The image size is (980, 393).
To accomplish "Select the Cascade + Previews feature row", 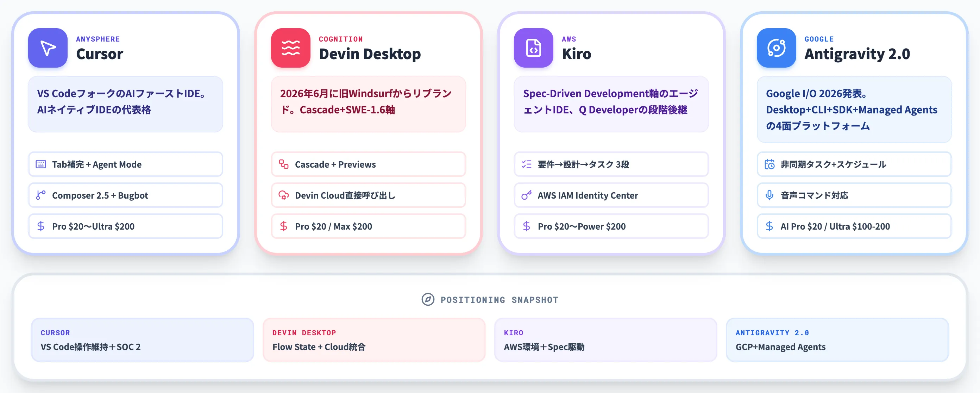I will 368,164.
